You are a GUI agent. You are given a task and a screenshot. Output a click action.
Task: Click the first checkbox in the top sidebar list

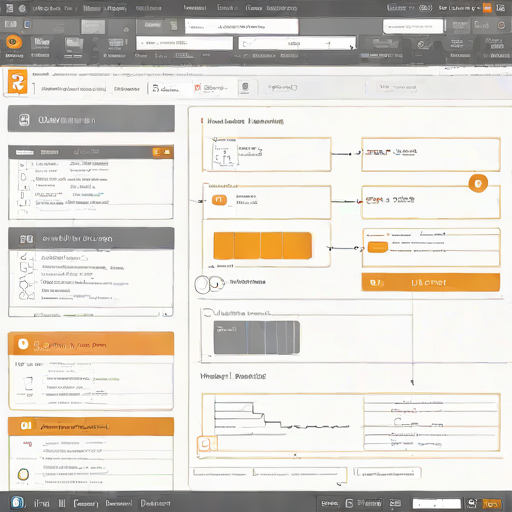22,165
